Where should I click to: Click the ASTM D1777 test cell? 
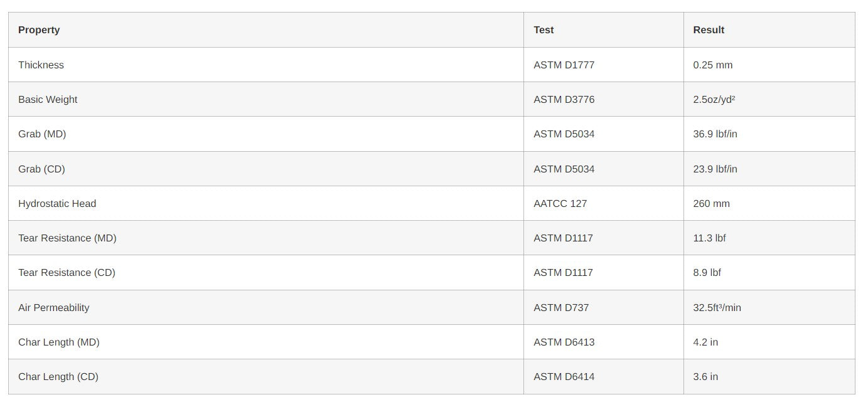[564, 65]
